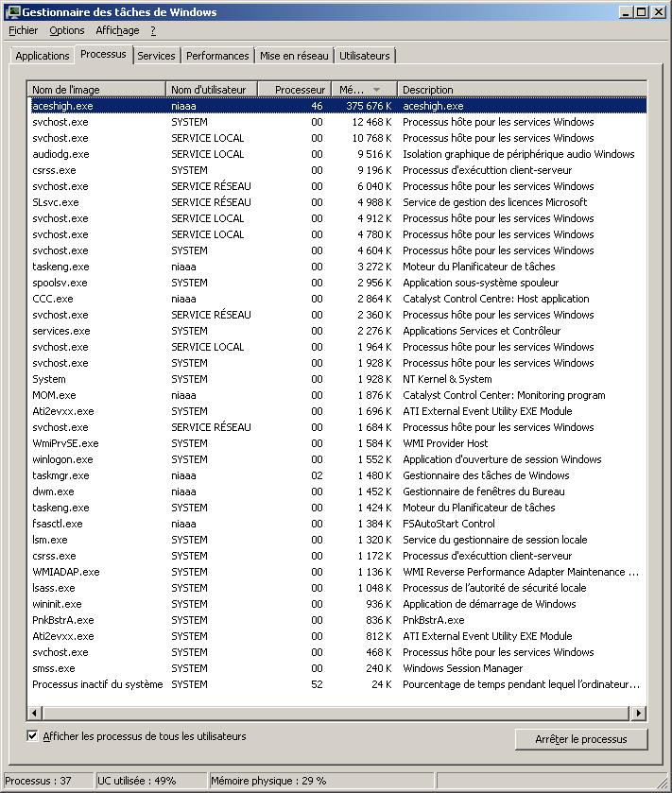Select the audiodg.exe process
This screenshot has height=793, width=672.
coord(336,154)
